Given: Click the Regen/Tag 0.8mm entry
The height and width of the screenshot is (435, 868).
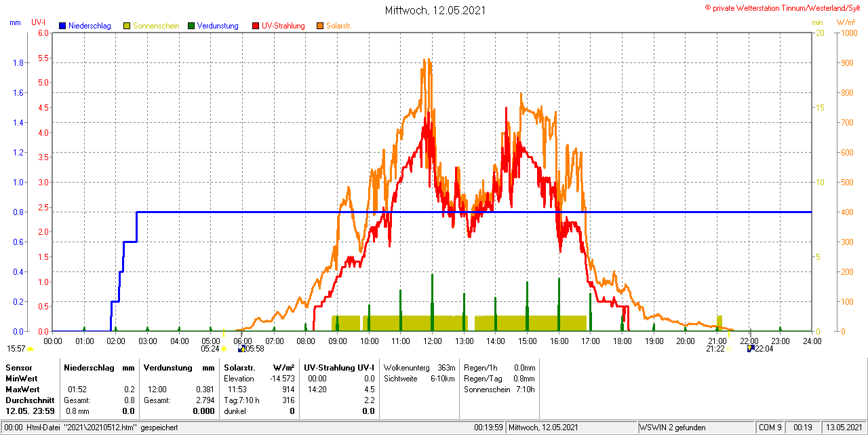Looking at the screenshot, I should tap(500, 378).
